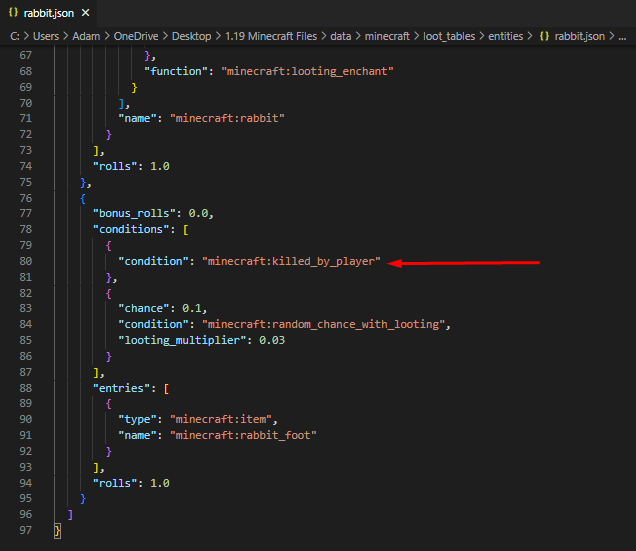Click the line number 80 in the gutter
The width and height of the screenshot is (636, 551).
pos(26,261)
